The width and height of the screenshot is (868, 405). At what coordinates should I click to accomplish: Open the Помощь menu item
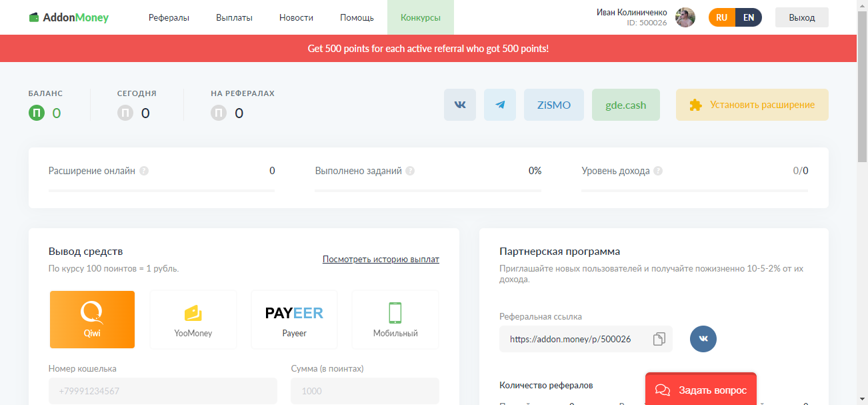point(357,17)
